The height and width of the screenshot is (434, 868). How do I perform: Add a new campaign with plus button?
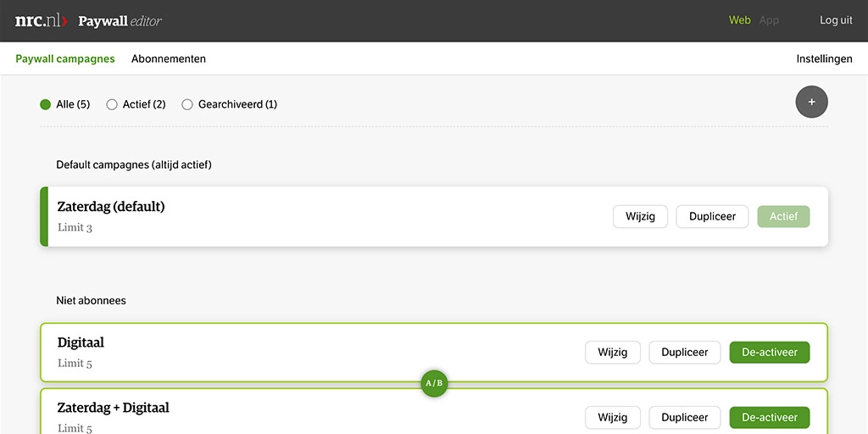tap(811, 102)
